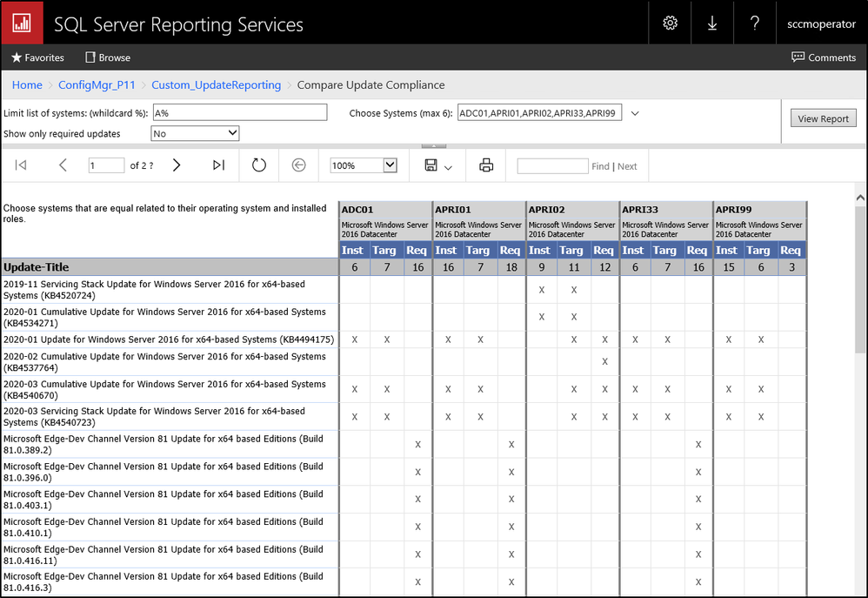
Task: Click the View Report button
Action: pyautogui.click(x=823, y=118)
